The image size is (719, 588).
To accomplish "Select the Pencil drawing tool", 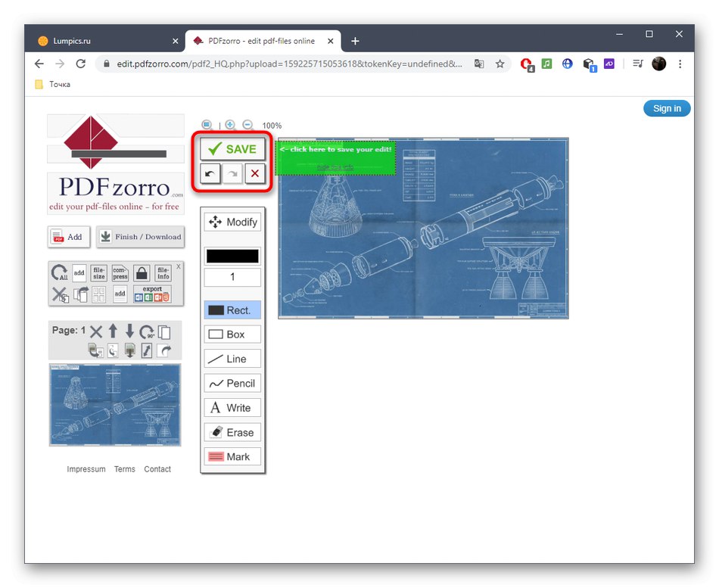I will point(232,383).
